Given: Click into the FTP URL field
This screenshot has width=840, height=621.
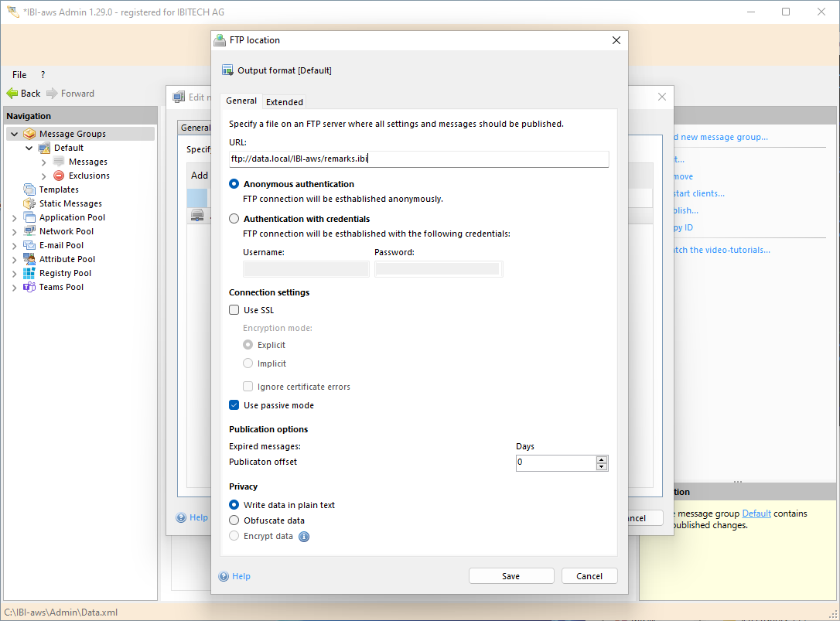Looking at the screenshot, I should [x=418, y=159].
